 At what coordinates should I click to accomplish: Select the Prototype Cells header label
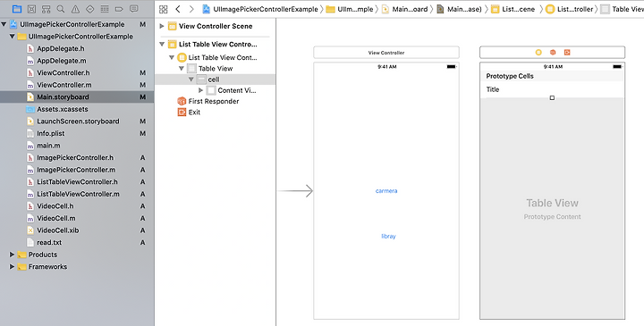point(510,76)
